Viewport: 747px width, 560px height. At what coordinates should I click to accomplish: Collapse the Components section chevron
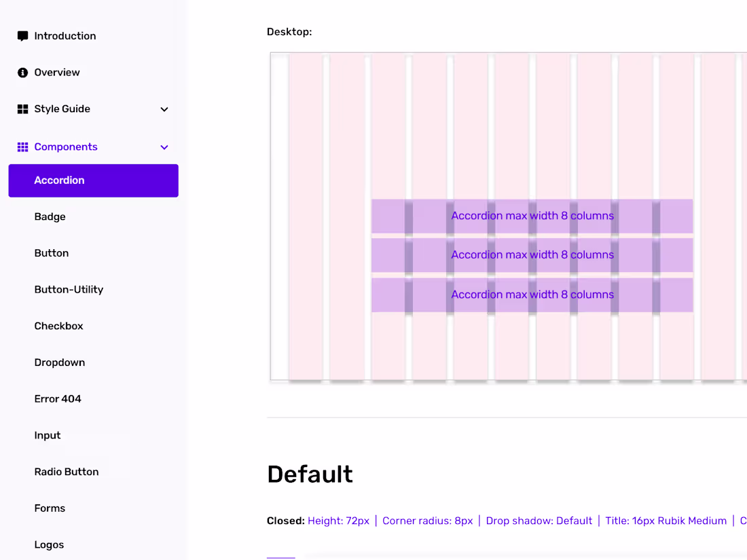pos(164,147)
